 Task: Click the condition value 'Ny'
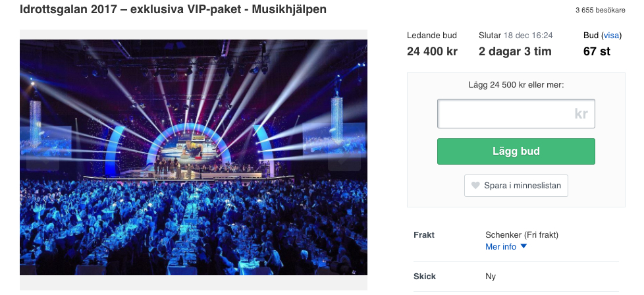[491, 277]
